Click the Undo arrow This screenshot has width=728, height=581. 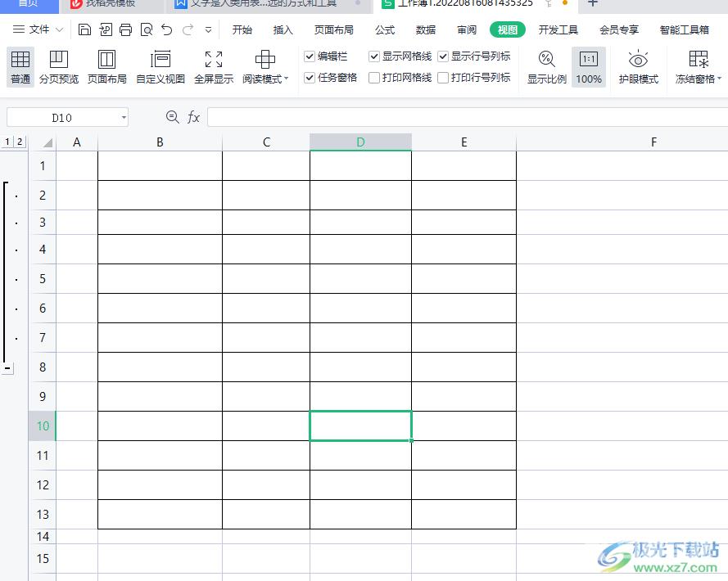click(167, 29)
